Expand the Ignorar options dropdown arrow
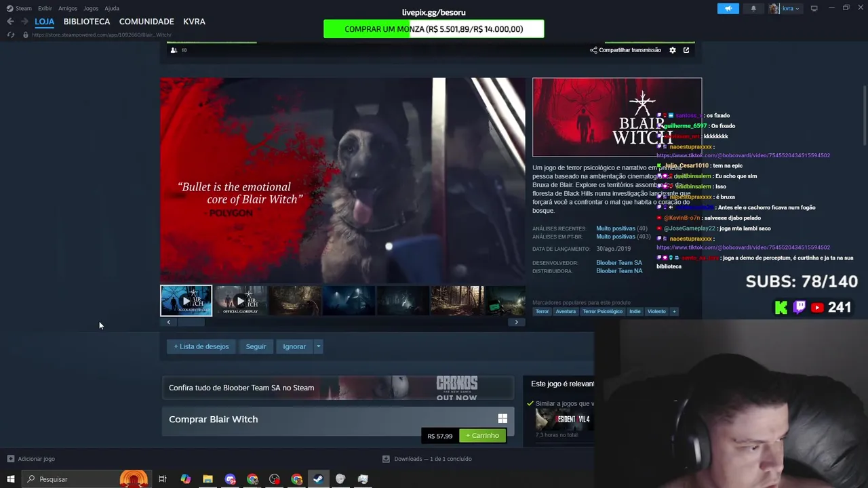Screen dimensions: 868x488 tap(318, 346)
